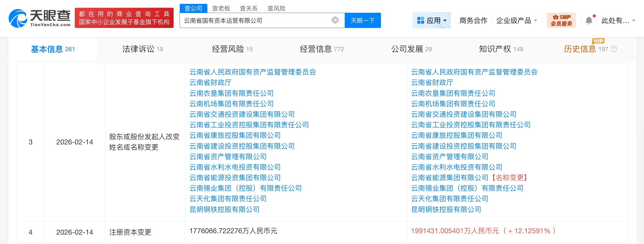Click the red 【名称变更】 tag

509,178
